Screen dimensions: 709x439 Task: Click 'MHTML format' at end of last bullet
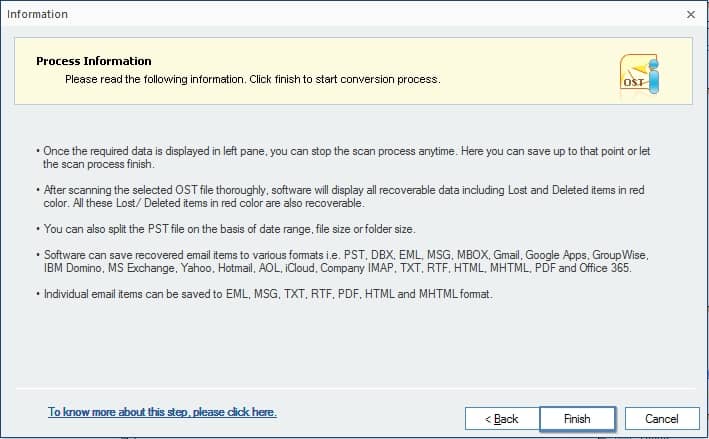point(455,294)
